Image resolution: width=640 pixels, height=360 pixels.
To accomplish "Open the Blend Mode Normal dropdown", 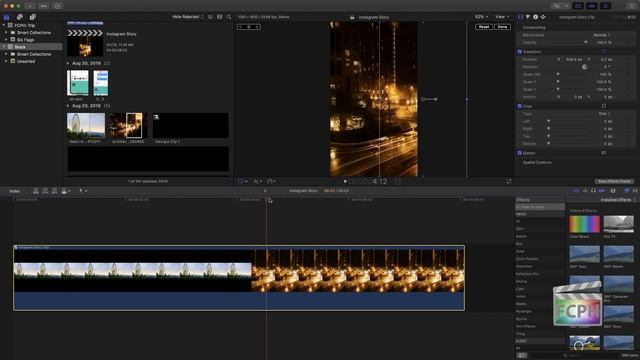I will 602,35.
